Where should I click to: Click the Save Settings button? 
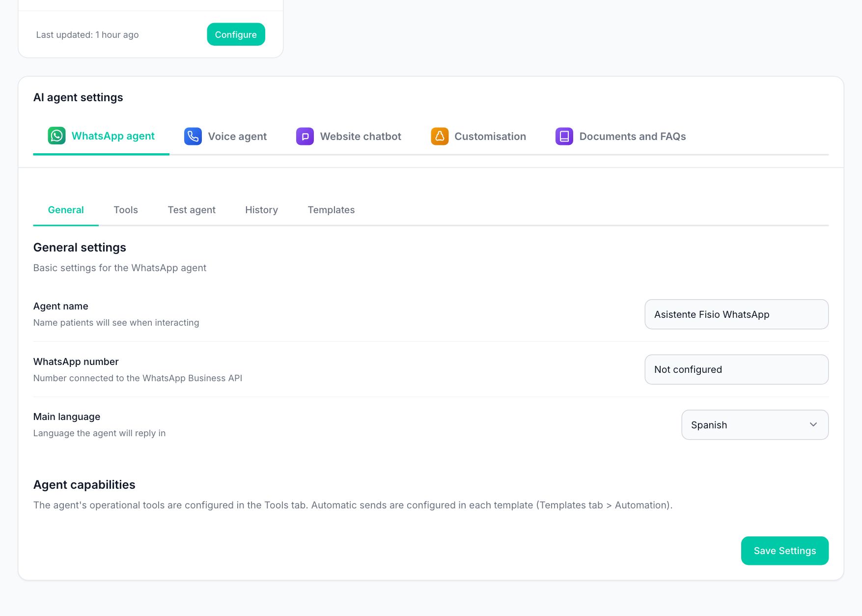tap(784, 551)
